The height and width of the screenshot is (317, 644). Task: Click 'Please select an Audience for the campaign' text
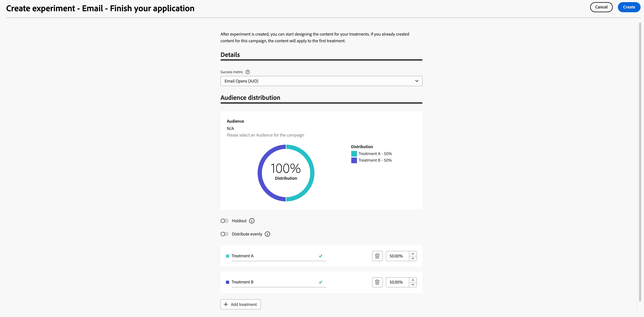pyautogui.click(x=265, y=135)
